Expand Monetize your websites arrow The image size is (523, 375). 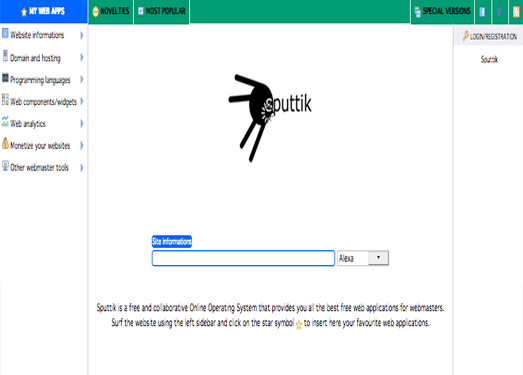82,145
